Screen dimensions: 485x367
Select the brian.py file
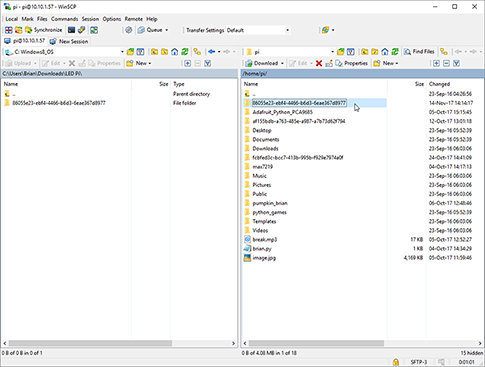click(x=262, y=249)
